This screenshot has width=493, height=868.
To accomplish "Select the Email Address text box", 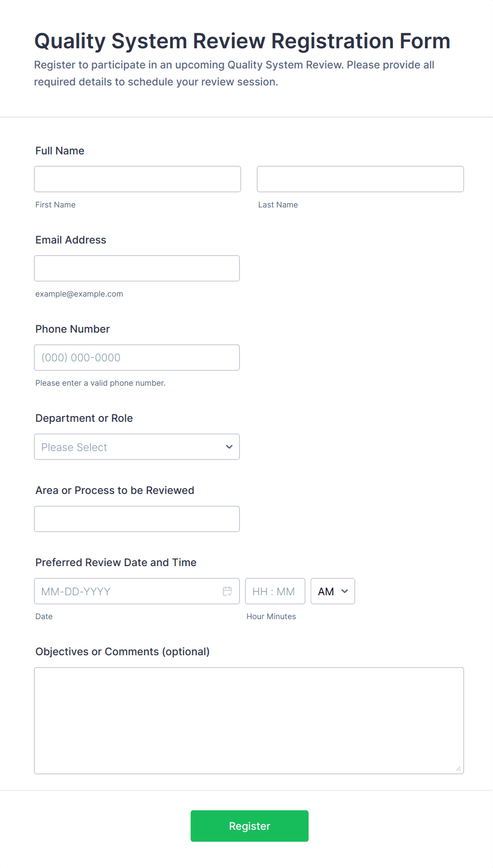I will 137,268.
